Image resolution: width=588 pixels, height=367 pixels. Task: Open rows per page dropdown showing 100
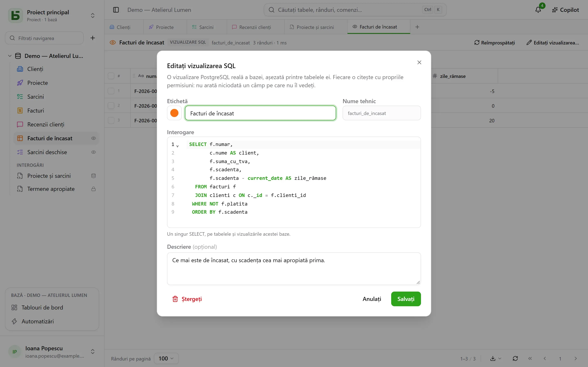click(166, 358)
